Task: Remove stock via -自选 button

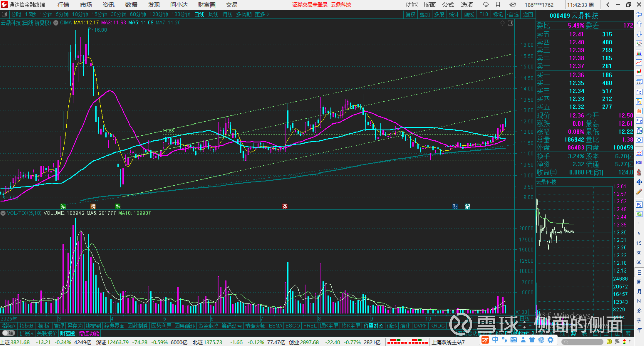Action: (x=513, y=14)
